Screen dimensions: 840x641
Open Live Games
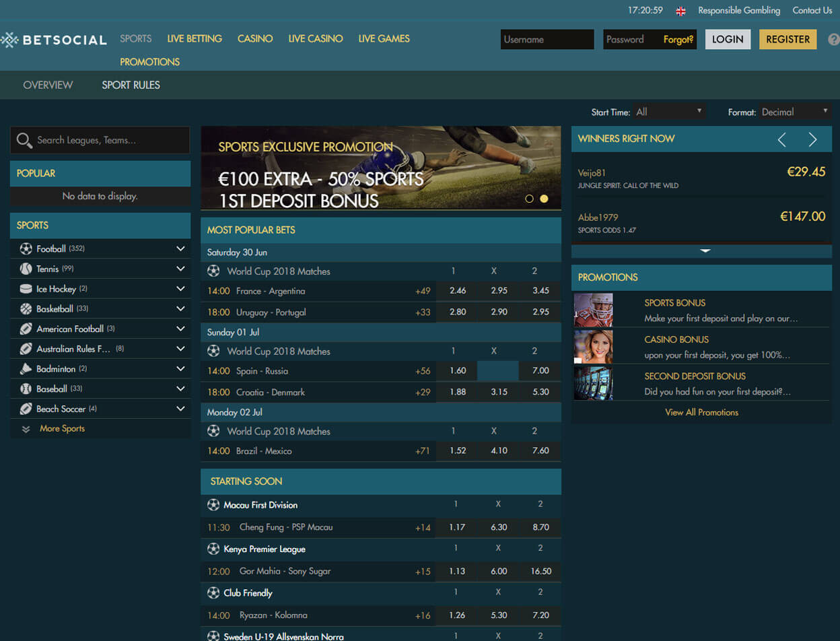(x=384, y=39)
